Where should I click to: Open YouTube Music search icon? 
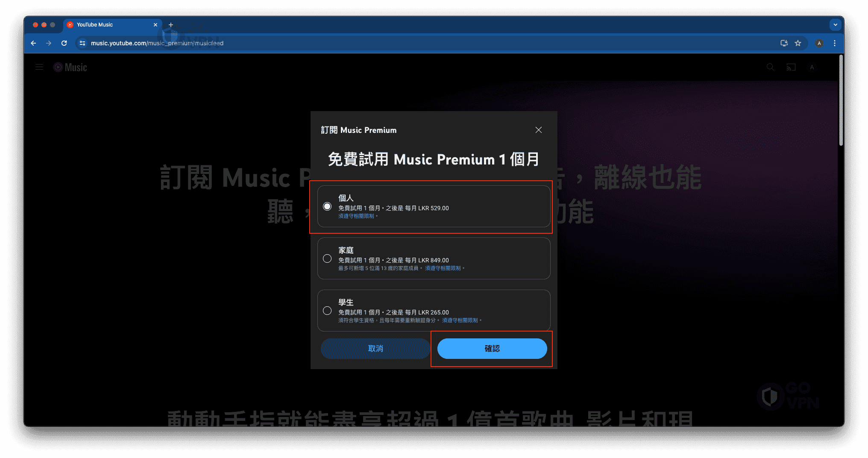770,67
